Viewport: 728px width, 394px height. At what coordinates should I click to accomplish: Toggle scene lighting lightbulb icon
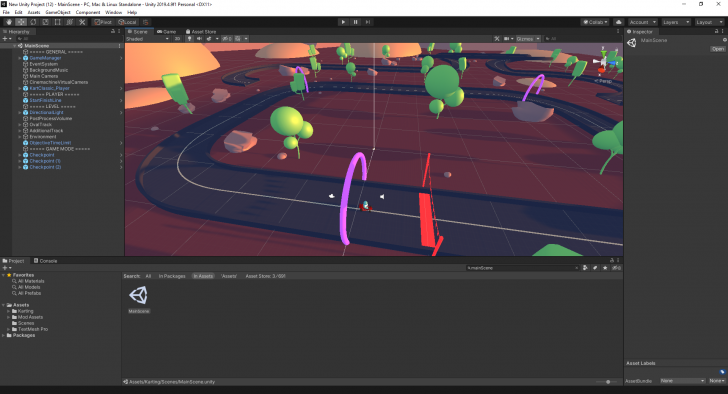coord(189,39)
